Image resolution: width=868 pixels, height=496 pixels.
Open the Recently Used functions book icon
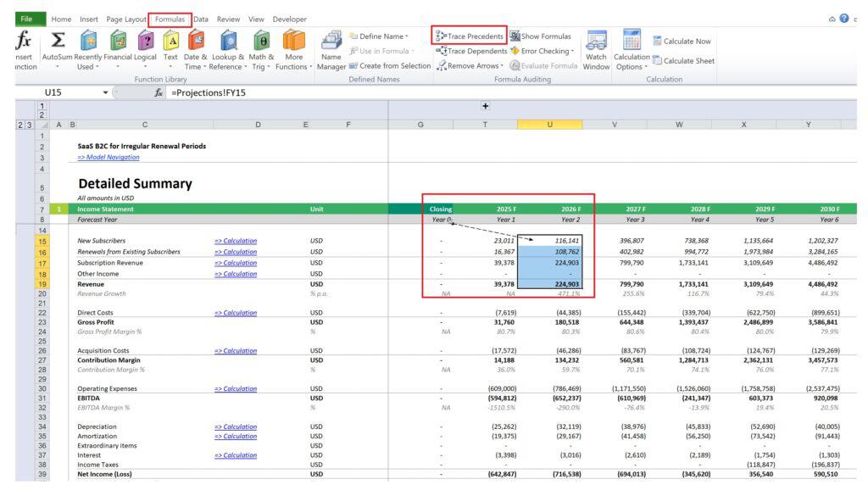coord(88,41)
